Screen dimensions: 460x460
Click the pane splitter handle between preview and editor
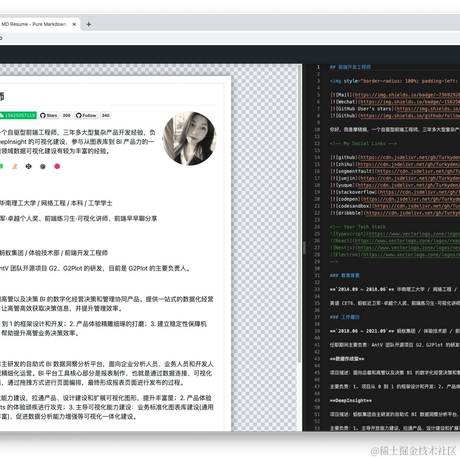tap(304, 248)
